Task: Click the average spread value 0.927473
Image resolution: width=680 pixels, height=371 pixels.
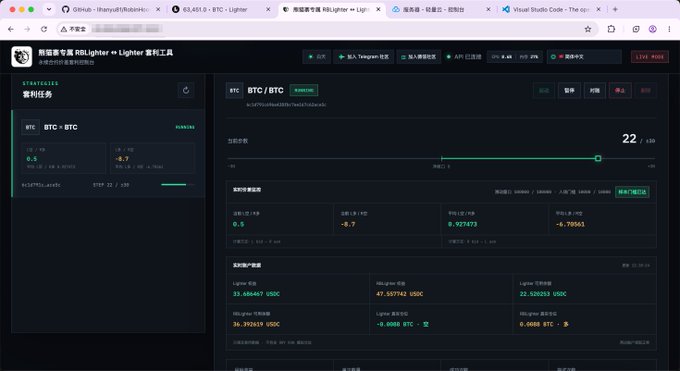Action: (x=462, y=224)
